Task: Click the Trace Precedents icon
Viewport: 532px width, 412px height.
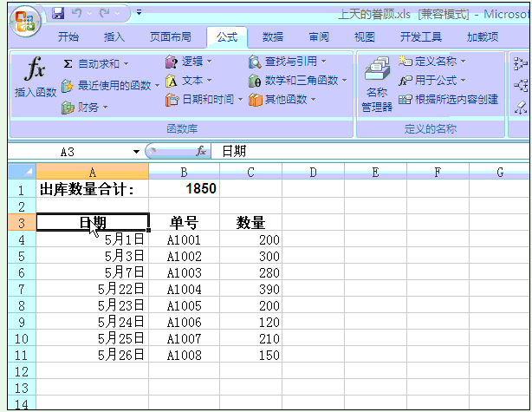Action: pyautogui.click(x=521, y=63)
